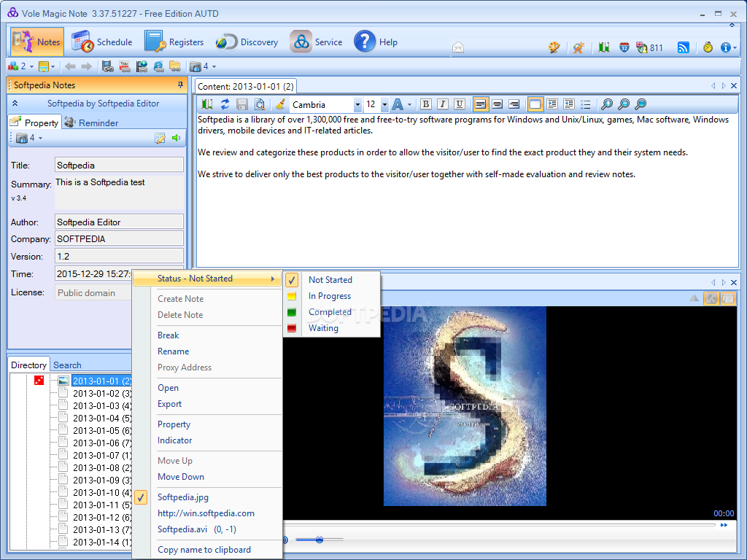Click the blue 32 shield icon
This screenshot has width=747, height=560.
tap(624, 47)
